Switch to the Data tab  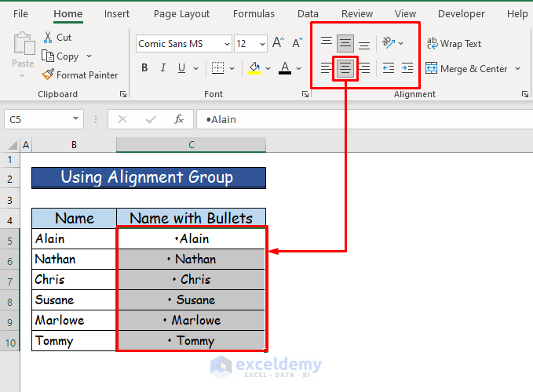[308, 13]
